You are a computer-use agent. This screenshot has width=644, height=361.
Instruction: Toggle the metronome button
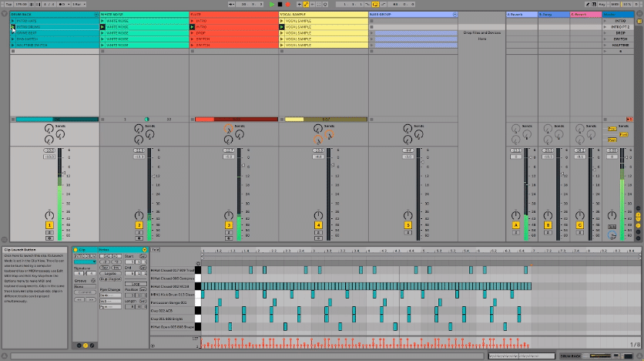(x=62, y=4)
